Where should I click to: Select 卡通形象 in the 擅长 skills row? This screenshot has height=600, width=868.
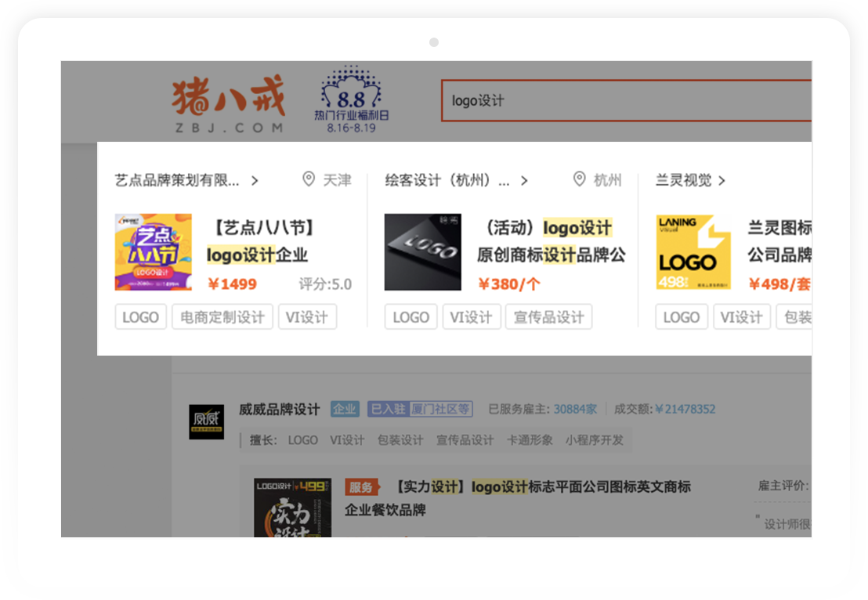tap(530, 440)
